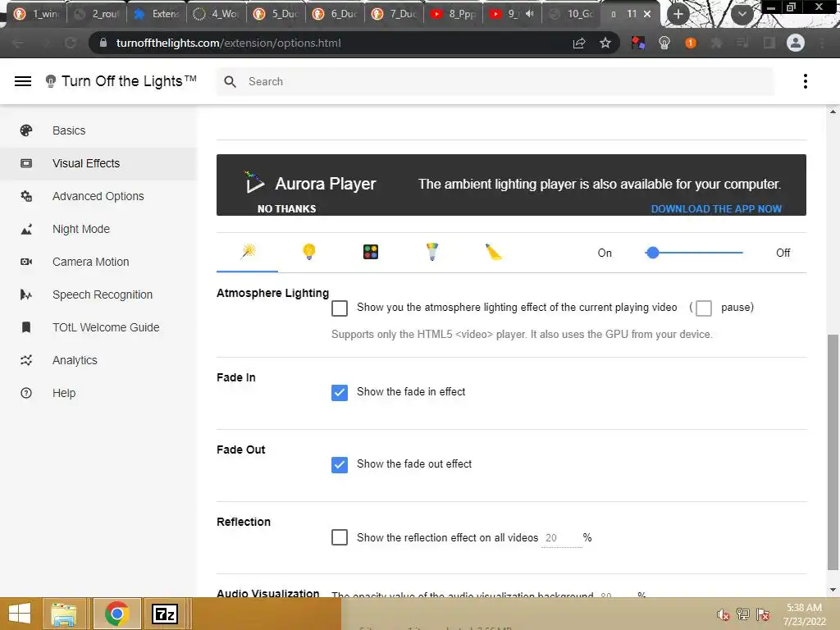Click the Analytics chart icon
This screenshot has height=630, width=840.
(x=25, y=360)
